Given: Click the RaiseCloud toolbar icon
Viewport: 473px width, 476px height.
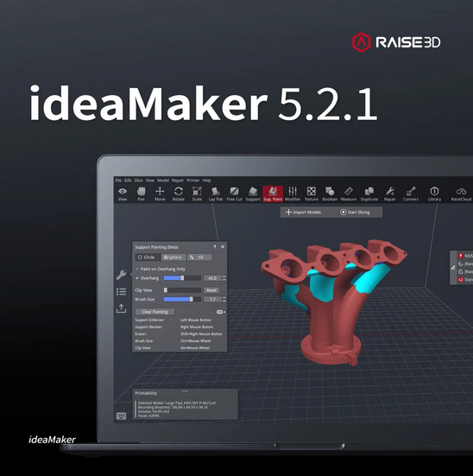Looking at the screenshot, I should coord(461,194).
